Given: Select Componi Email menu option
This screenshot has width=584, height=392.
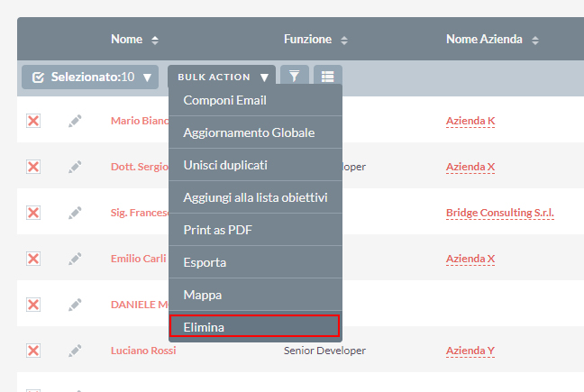Looking at the screenshot, I should coord(254,100).
